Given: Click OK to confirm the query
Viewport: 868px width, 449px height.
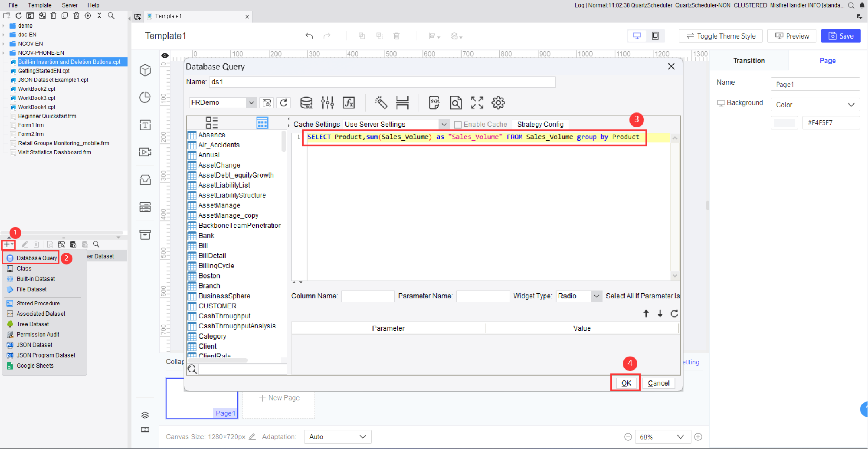Looking at the screenshot, I should [625, 383].
